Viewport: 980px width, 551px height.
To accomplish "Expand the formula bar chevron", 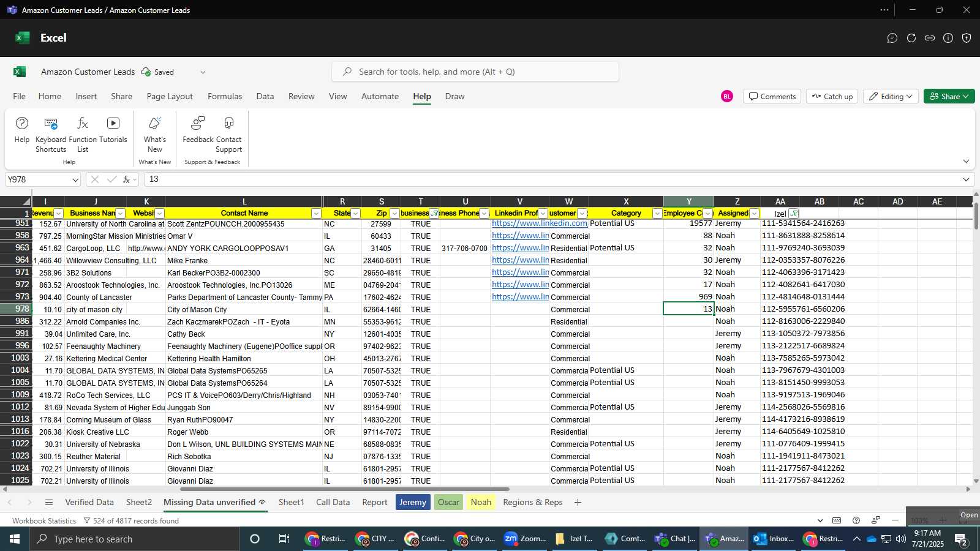I will [966, 179].
